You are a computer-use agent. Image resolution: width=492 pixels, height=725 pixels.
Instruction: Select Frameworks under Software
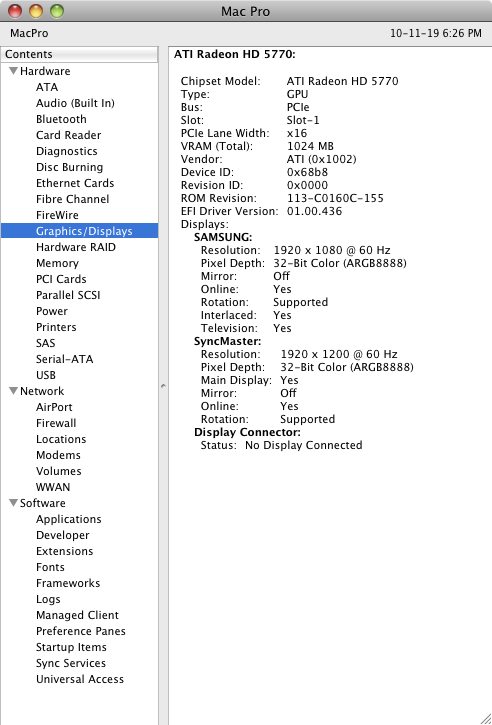tap(68, 583)
